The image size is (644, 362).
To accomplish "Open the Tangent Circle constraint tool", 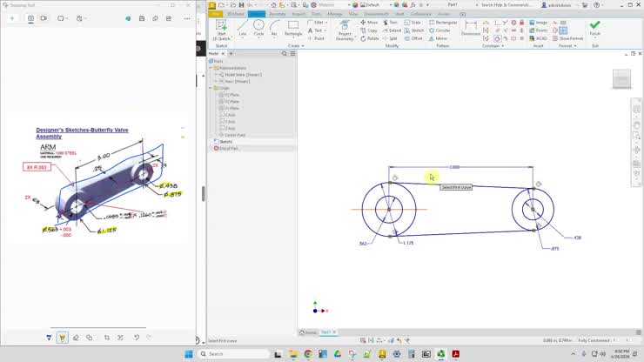I will (498, 38).
